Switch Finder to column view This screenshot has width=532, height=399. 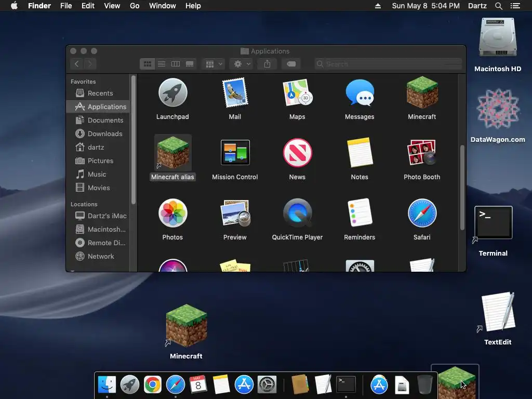coord(176,64)
